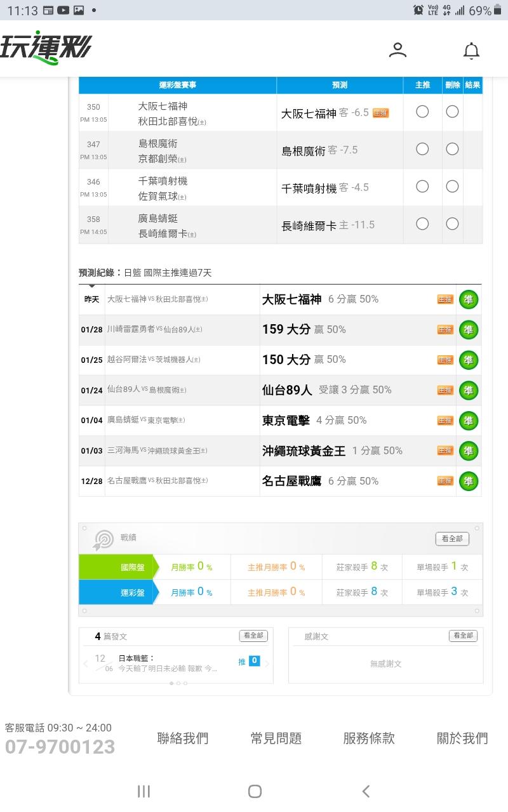
Task: Open the user account profile icon
Action: [x=398, y=50]
